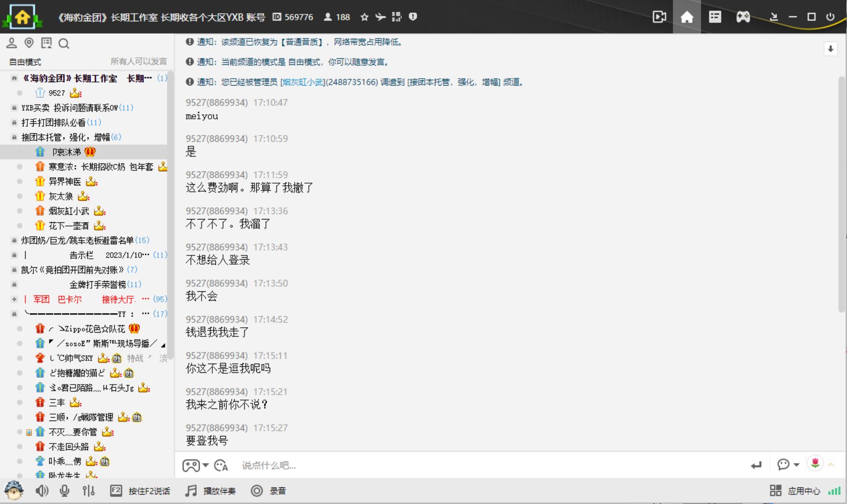Screen dimensions: 847x504
Task: Send a flower gift icon
Action: coord(815,463)
